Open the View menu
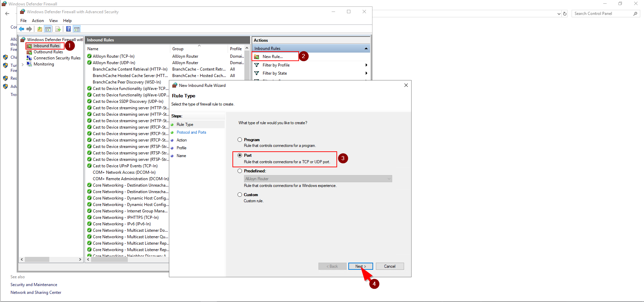Viewport: 644px width, 302px height. (x=53, y=21)
